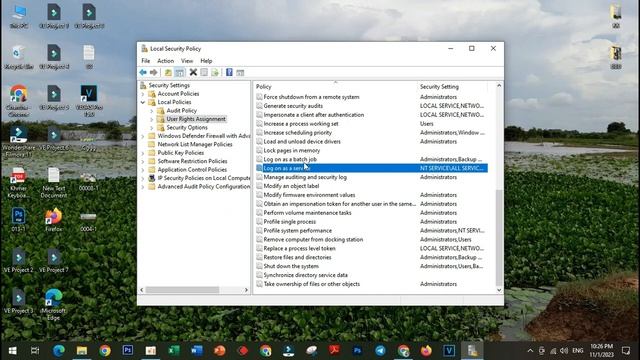The width and height of the screenshot is (640, 360).
Task: Open Properties from the toolbar
Action: [x=204, y=72]
